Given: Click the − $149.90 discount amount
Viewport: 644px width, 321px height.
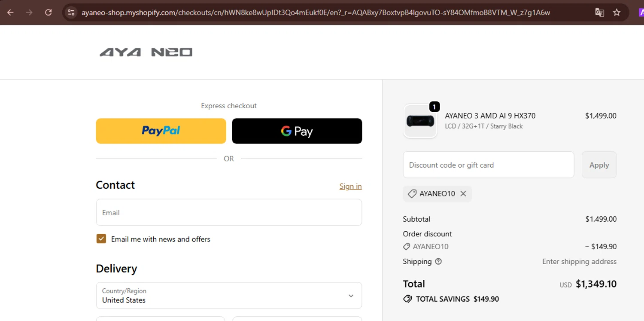Looking at the screenshot, I should [601, 247].
